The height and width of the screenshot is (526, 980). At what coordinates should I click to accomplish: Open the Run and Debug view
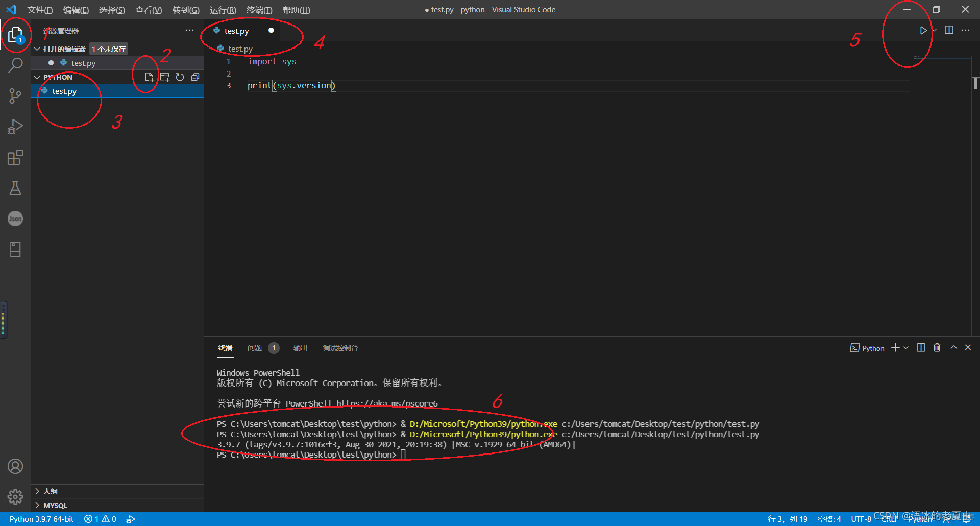coord(15,127)
